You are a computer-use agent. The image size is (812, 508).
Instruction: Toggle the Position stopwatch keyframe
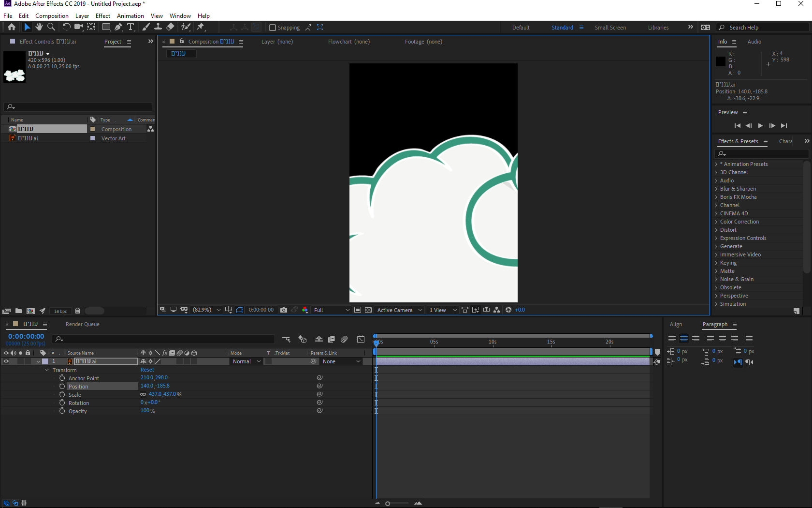[x=62, y=386]
